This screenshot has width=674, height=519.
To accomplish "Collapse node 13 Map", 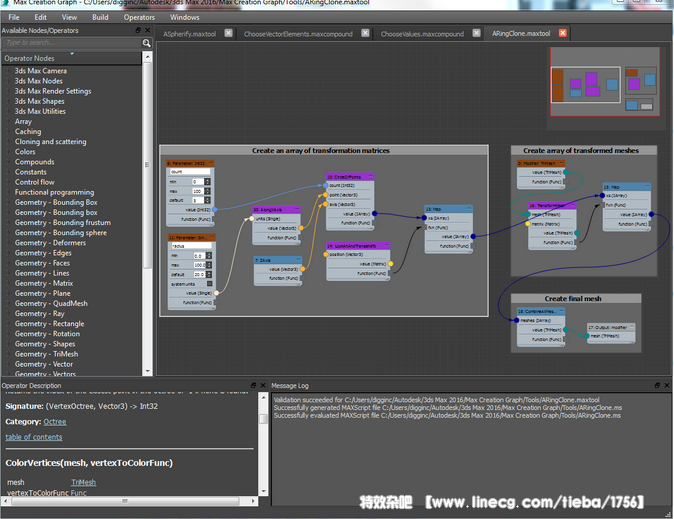I will pos(469,209).
